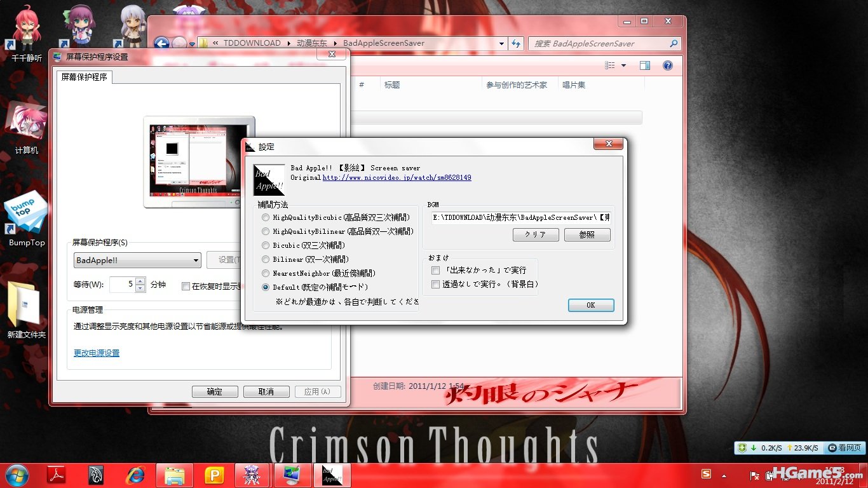Screen dimensions: 868x488
Task: Sort by the 参与创作的艺术家 column header
Action: point(517,85)
